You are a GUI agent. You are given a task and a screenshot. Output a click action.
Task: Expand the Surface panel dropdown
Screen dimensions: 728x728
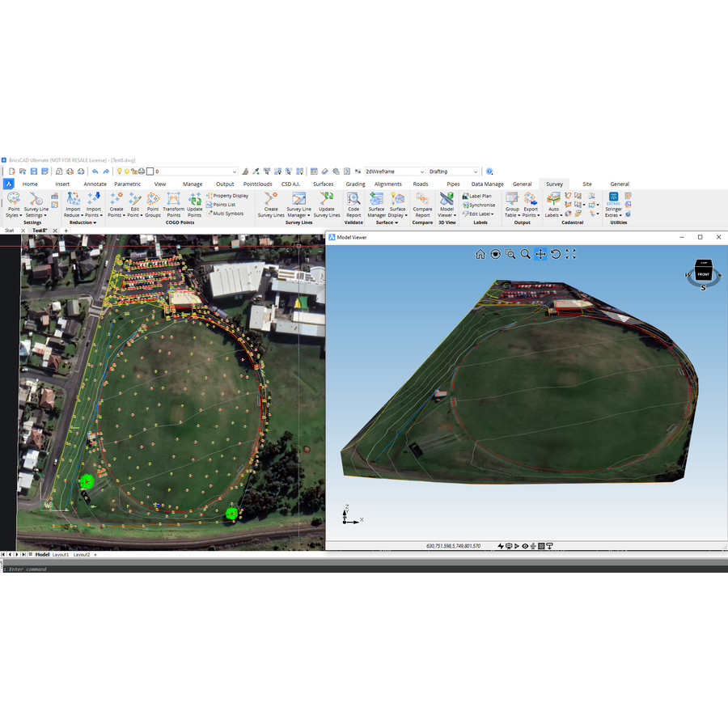[x=387, y=223]
